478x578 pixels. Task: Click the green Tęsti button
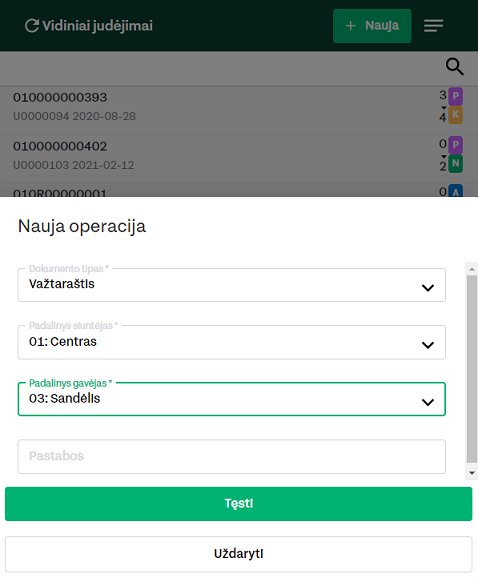[x=238, y=504]
